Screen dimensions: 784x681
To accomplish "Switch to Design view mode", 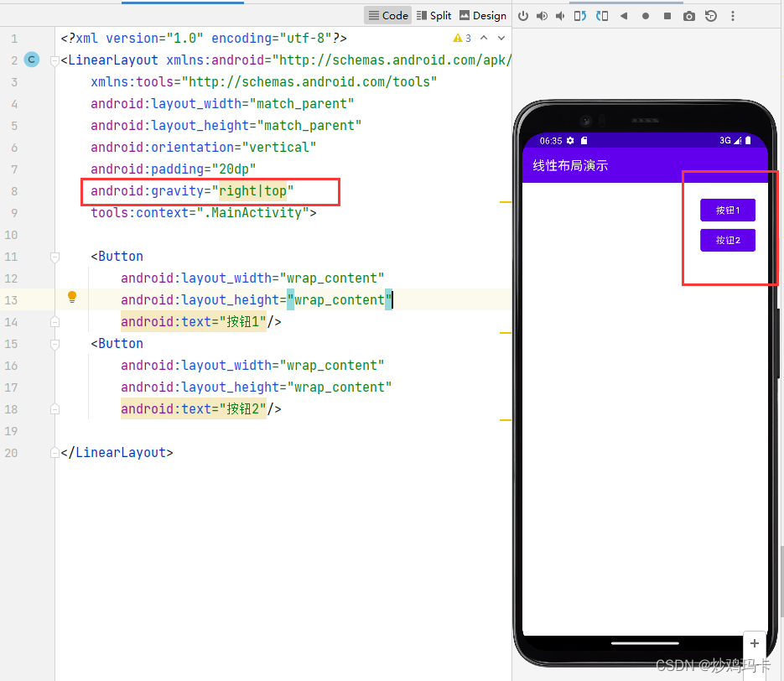I will point(482,15).
